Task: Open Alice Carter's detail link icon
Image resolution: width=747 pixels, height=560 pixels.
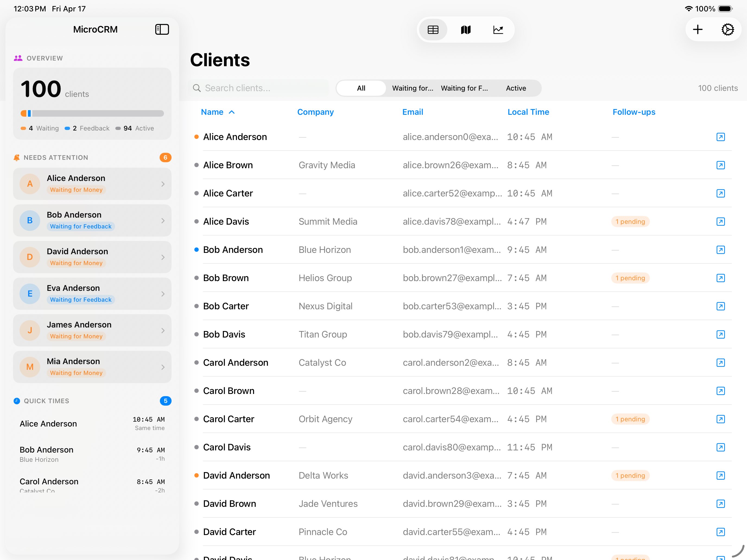Action: (720, 193)
